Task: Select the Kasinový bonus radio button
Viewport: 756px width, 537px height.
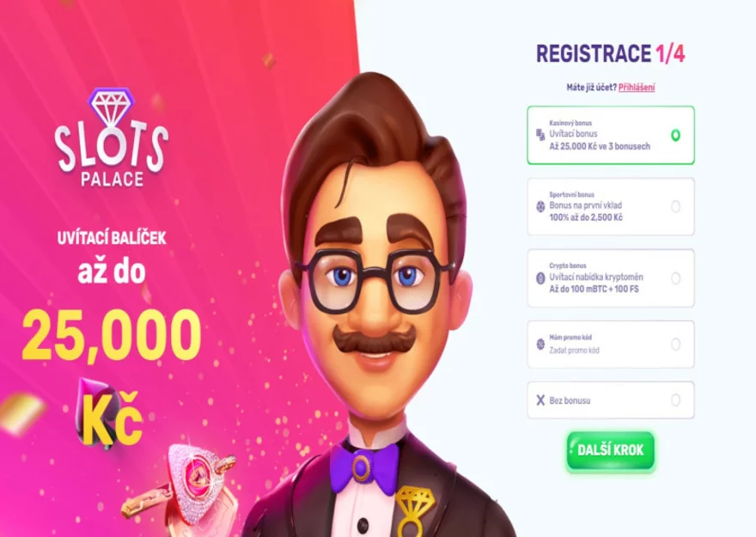Action: click(675, 136)
